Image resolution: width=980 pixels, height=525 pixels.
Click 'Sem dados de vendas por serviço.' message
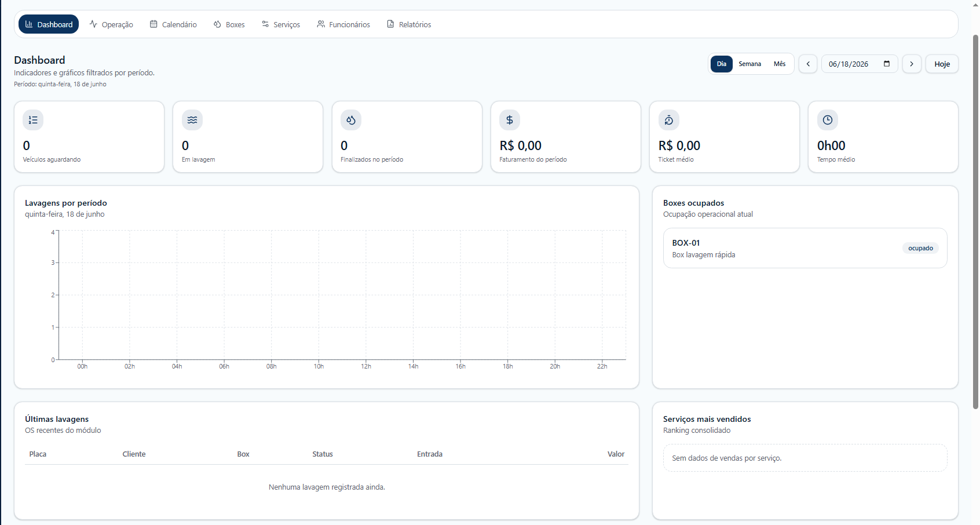[x=726, y=458]
